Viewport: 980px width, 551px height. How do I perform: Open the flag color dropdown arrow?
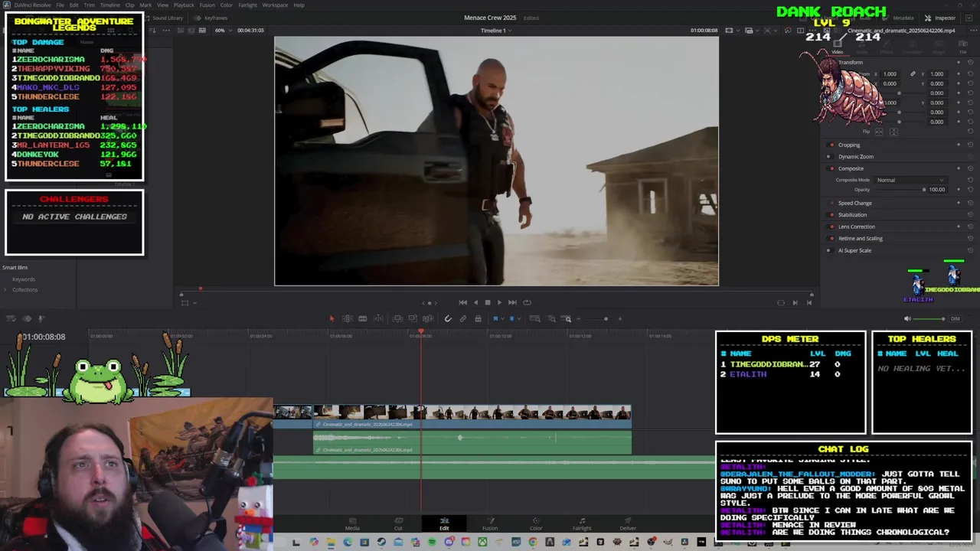click(x=501, y=318)
